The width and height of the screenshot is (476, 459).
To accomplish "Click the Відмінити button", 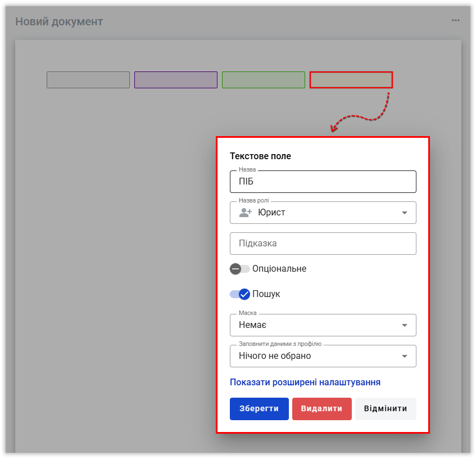I will point(385,409).
